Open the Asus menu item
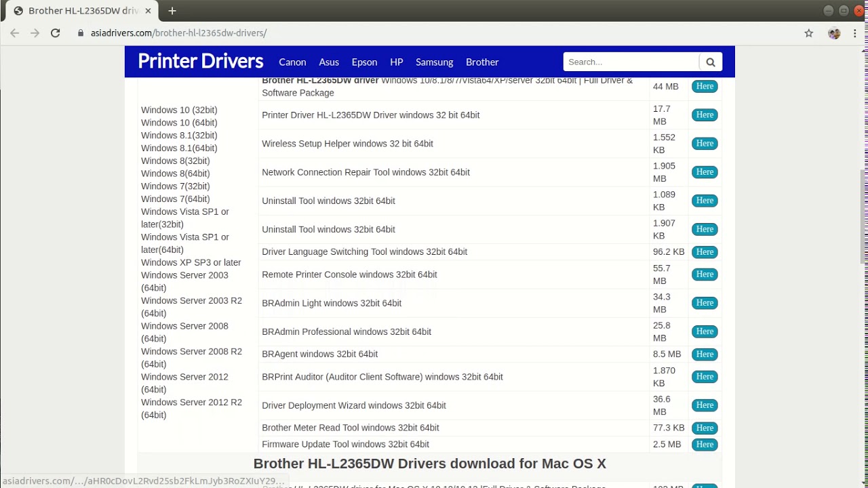Image resolution: width=868 pixels, height=488 pixels. (x=329, y=62)
